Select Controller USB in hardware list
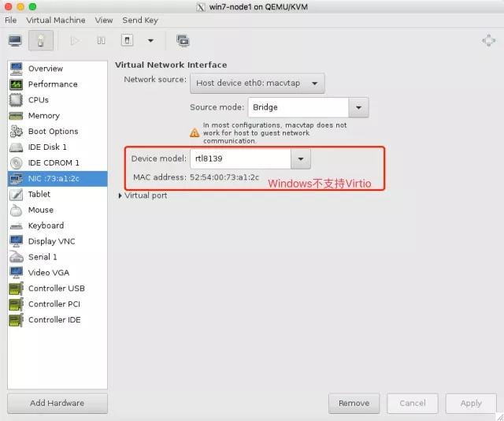504x421 pixels. click(x=56, y=289)
